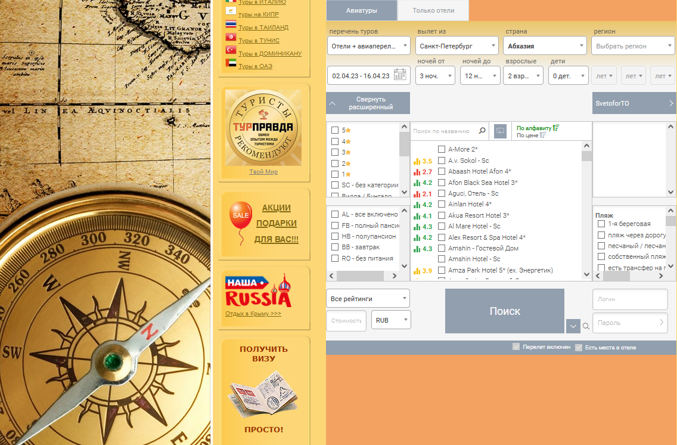Open the Абхазия country dropdown
677x445 pixels.
[544, 46]
